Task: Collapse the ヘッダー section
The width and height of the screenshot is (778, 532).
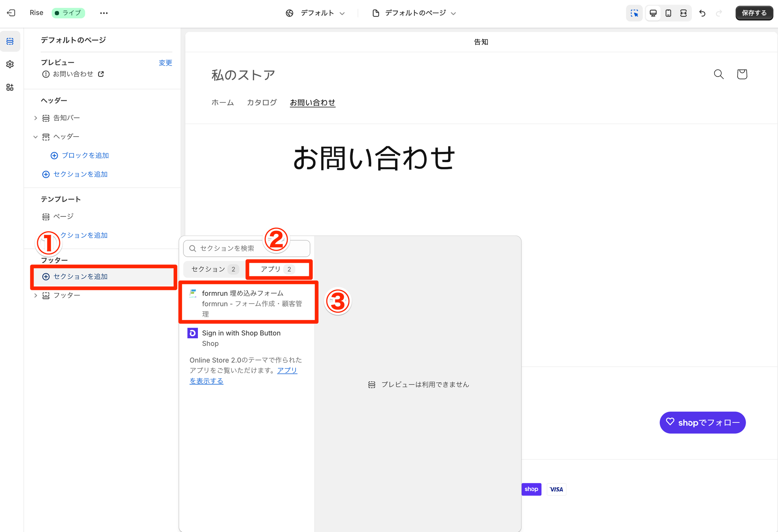Action: pyautogui.click(x=36, y=137)
